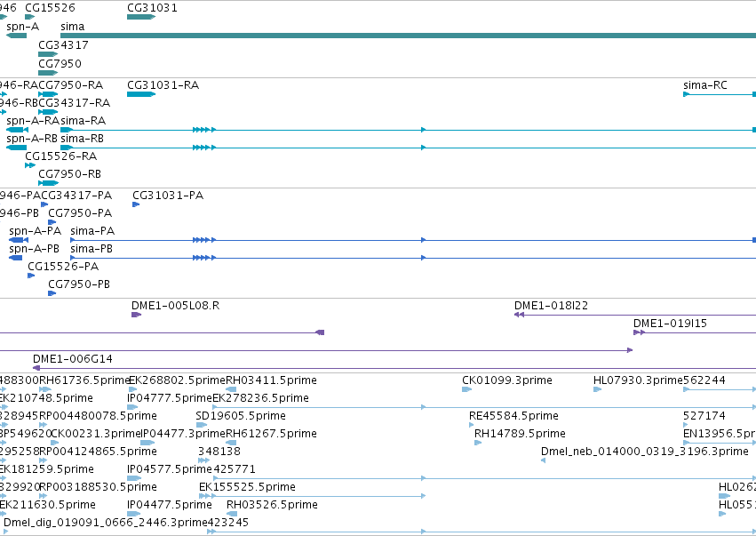Select spn-A-PA protein label

(x=36, y=231)
